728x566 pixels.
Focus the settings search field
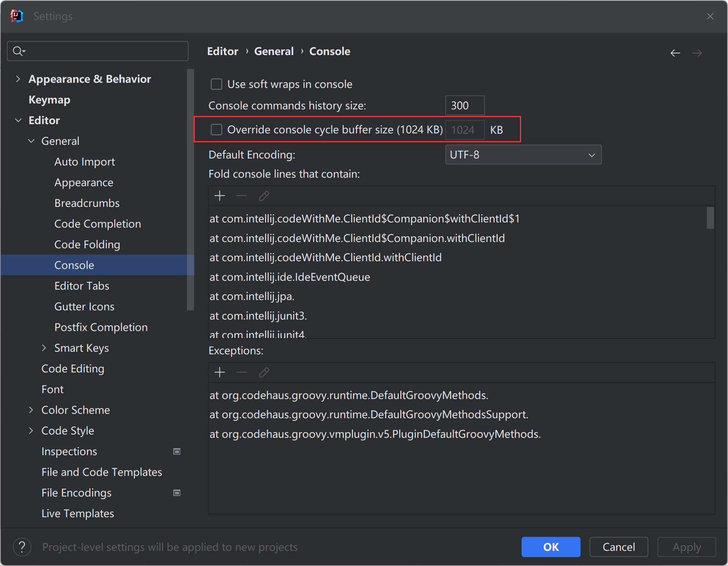pos(98,51)
